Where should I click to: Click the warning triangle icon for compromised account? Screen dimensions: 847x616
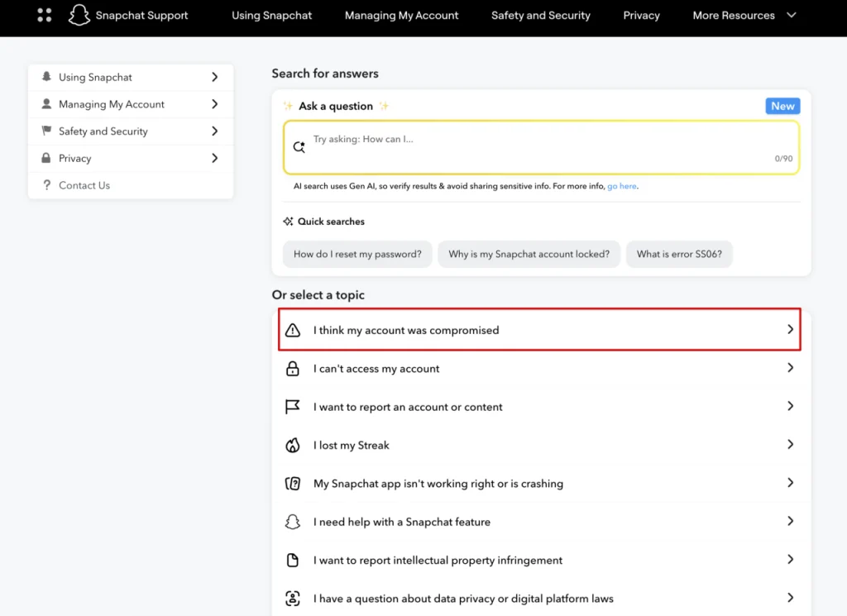coord(292,330)
